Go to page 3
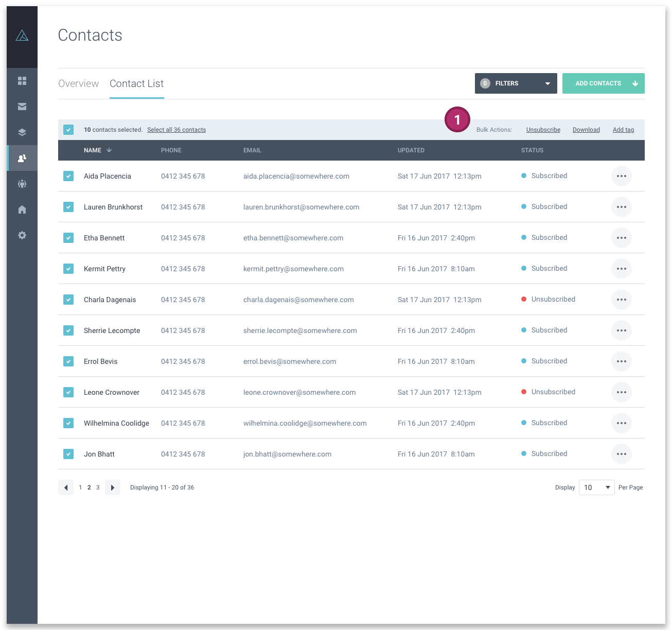 pyautogui.click(x=98, y=487)
